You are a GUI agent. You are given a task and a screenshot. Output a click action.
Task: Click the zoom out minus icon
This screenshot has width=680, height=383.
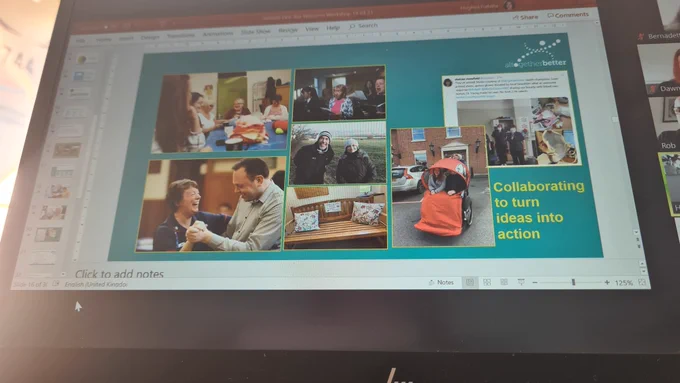pyautogui.click(x=535, y=283)
